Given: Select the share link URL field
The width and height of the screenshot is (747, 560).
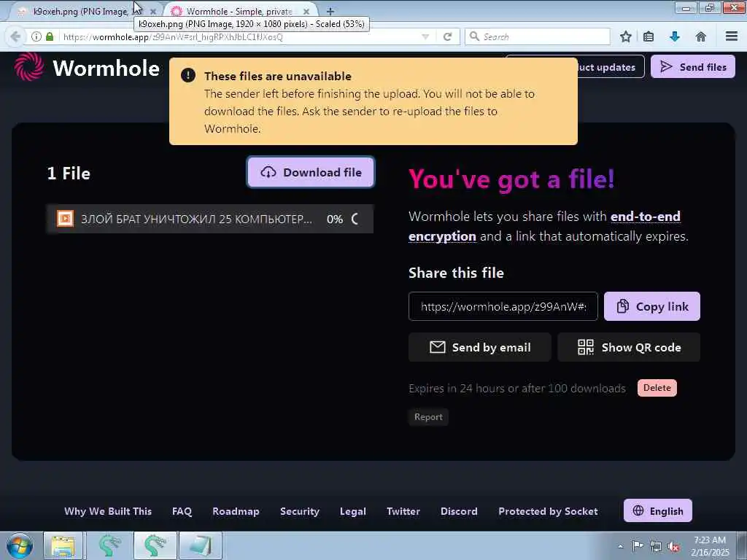Looking at the screenshot, I should click(x=503, y=307).
